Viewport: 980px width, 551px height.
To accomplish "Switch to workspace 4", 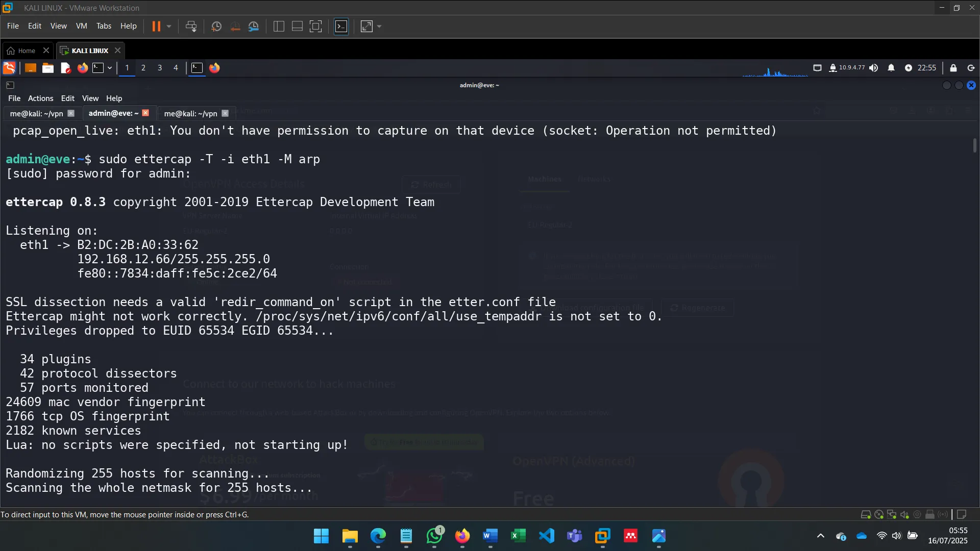I will tap(176, 68).
